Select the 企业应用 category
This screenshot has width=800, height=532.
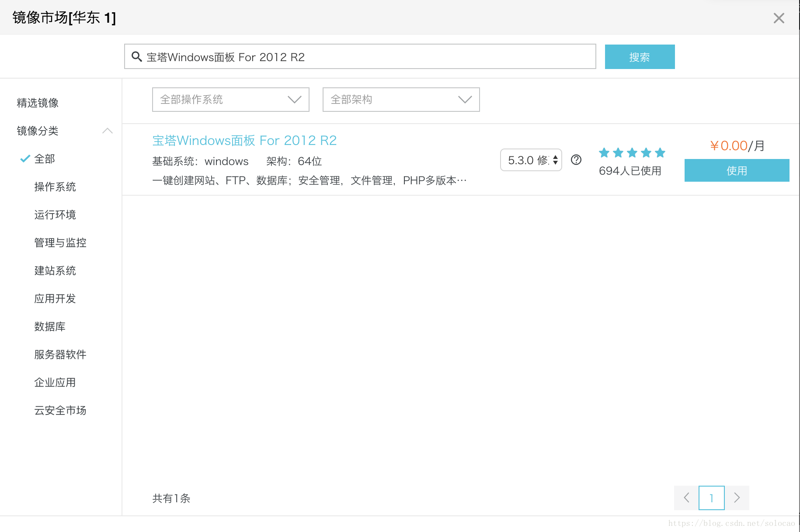(55, 383)
